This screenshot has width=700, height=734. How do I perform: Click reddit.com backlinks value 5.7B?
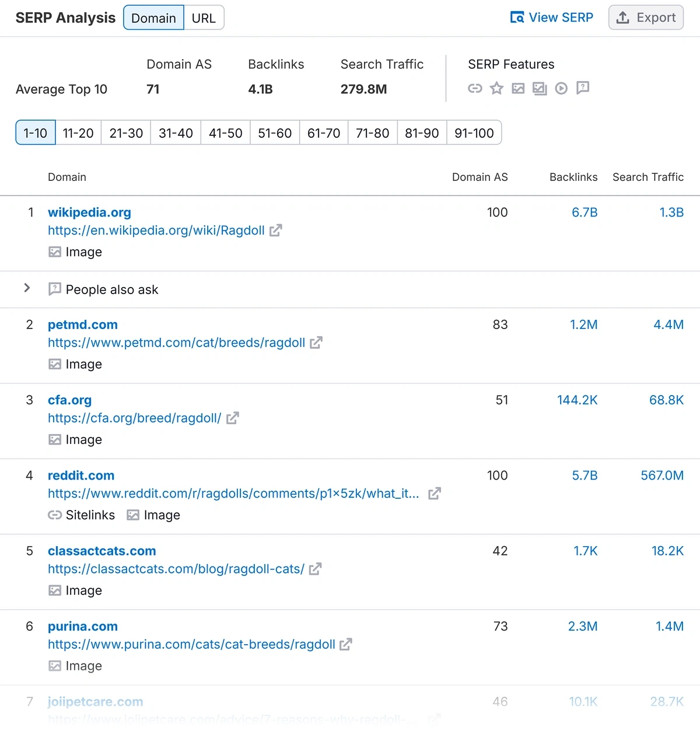click(584, 476)
